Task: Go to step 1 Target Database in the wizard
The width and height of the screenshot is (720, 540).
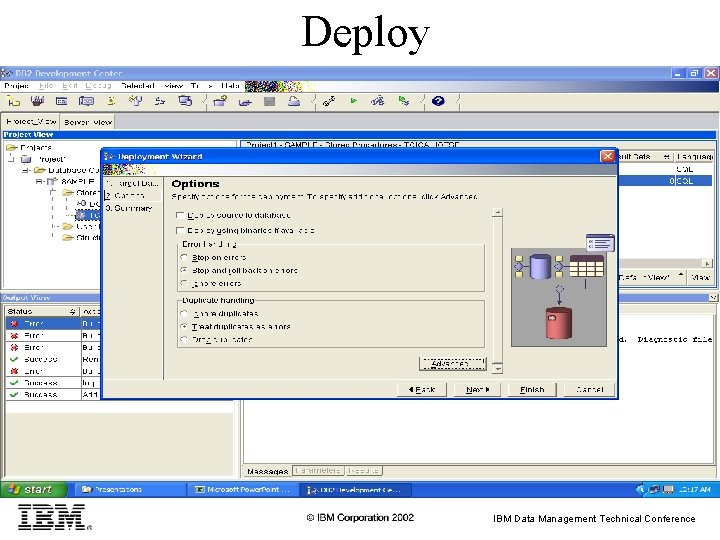Action: pyautogui.click(x=132, y=183)
